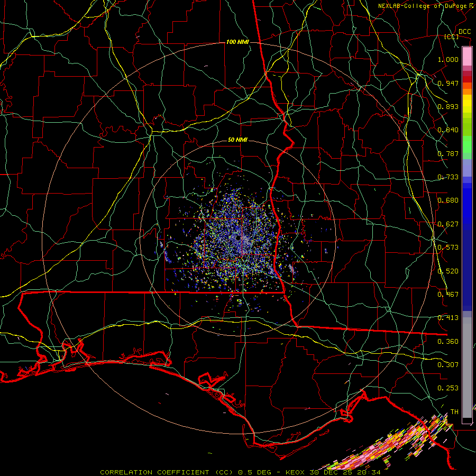
Task: Click the Correlation Coefficient KEOX caption text
Action: coord(240,472)
